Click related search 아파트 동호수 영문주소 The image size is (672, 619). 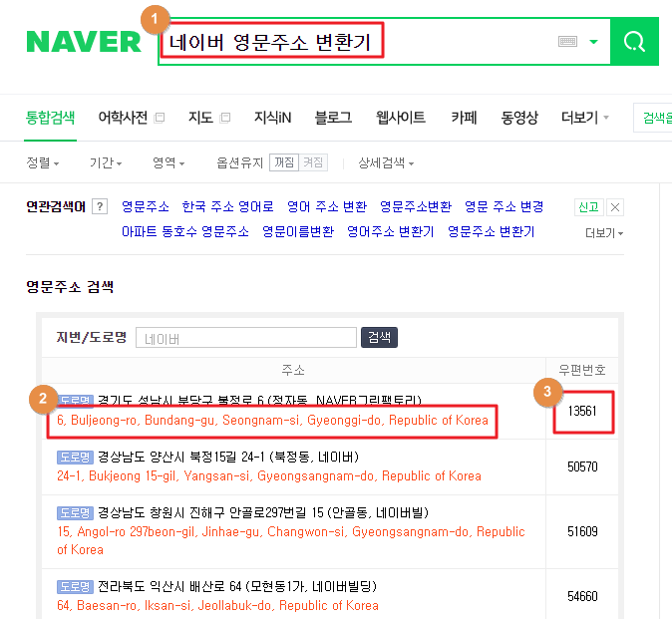pyautogui.click(x=185, y=231)
